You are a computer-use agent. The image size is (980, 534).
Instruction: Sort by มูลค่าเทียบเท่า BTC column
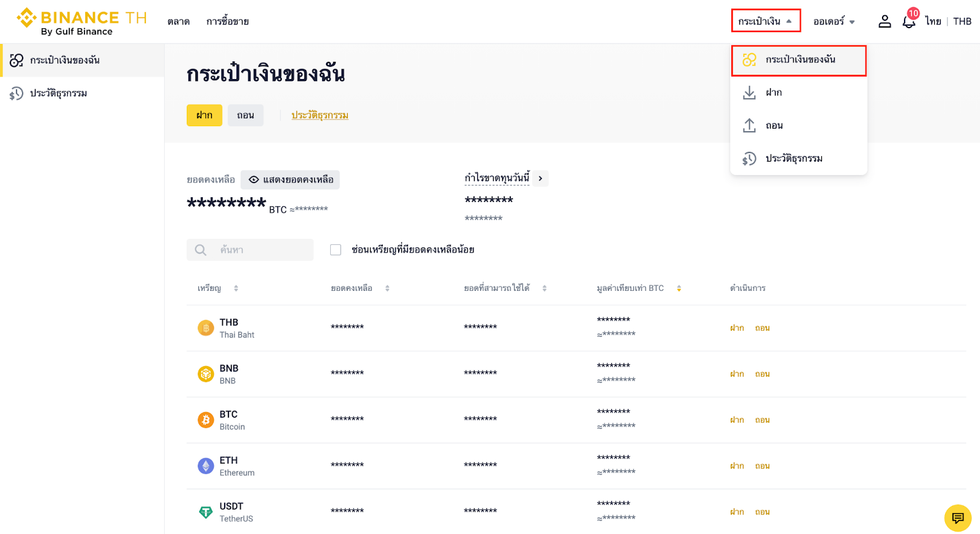pos(679,288)
